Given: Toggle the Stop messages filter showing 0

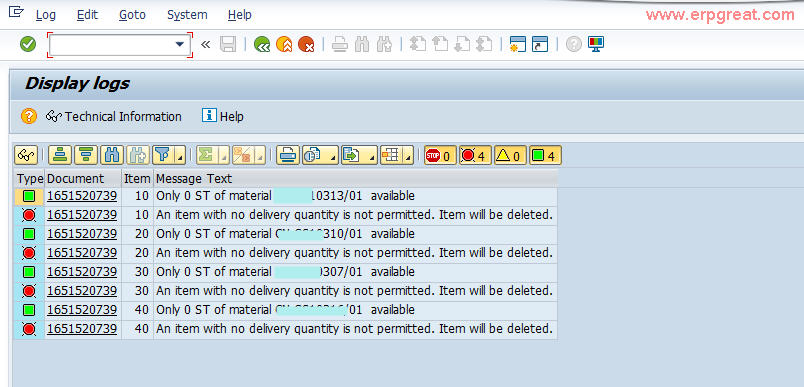Looking at the screenshot, I should [x=439, y=155].
